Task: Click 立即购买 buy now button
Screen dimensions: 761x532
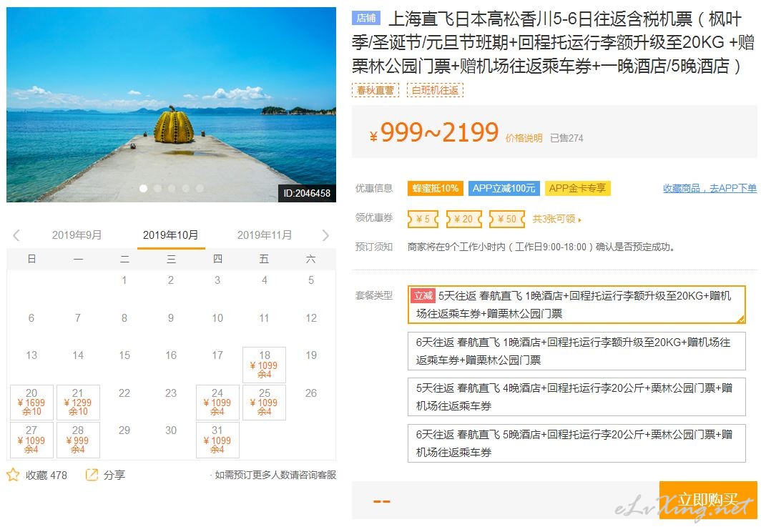Action: [x=708, y=500]
